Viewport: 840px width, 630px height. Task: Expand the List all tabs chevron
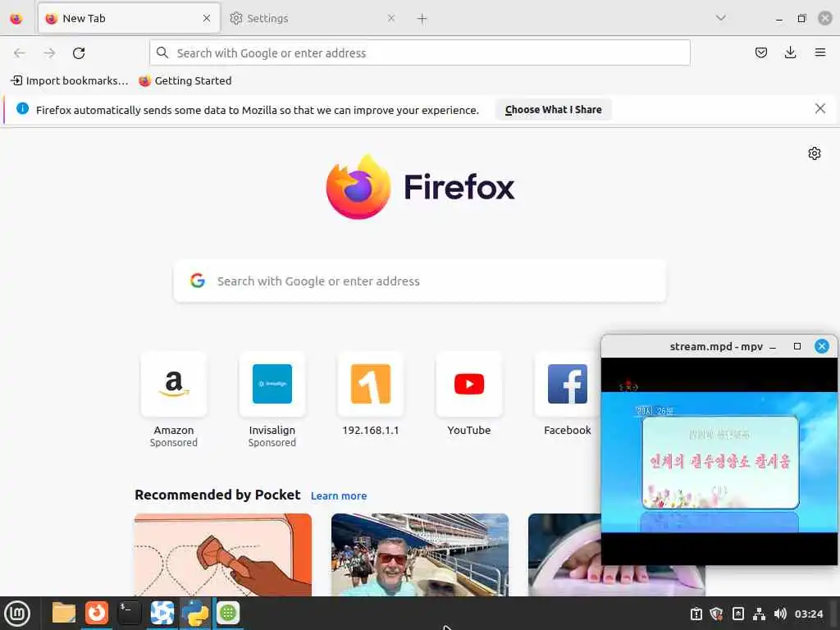coord(721,18)
